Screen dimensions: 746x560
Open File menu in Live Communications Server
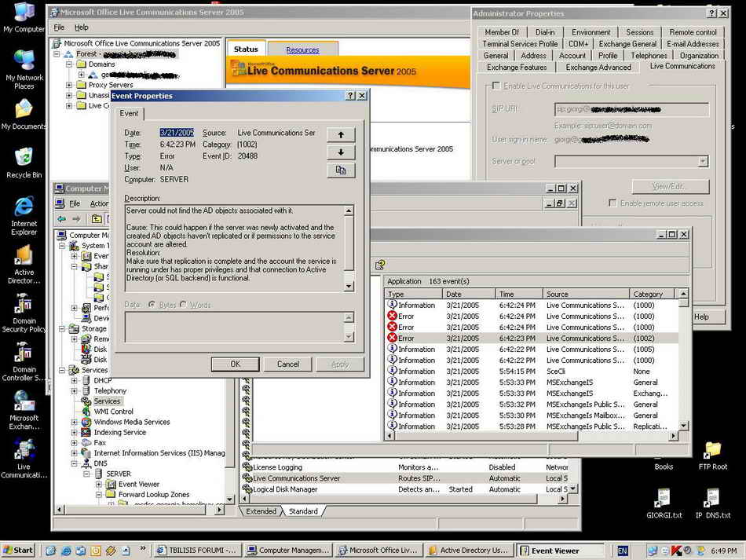tap(59, 27)
